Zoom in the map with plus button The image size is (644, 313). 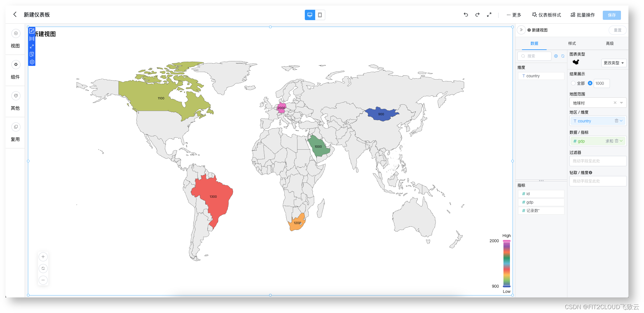click(x=43, y=257)
